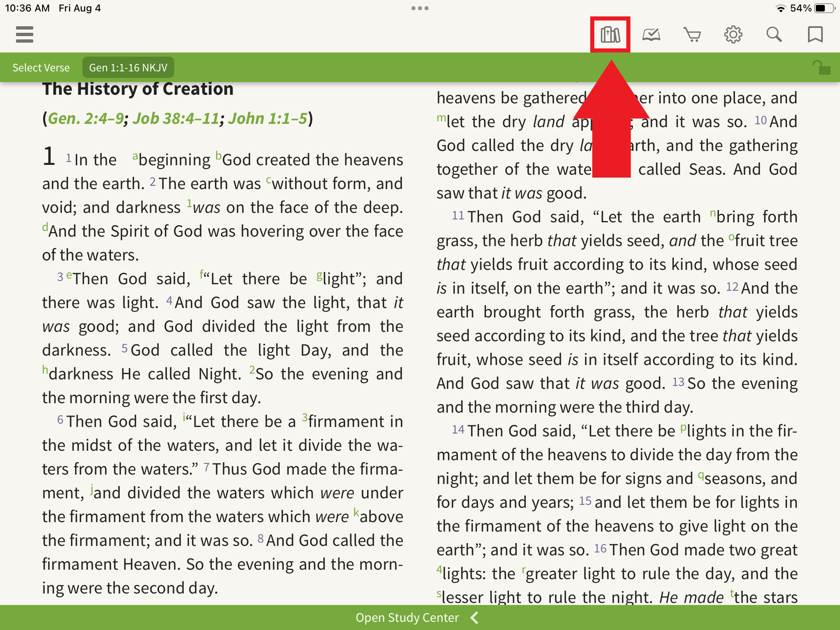Image resolution: width=840 pixels, height=630 pixels.
Task: Select verse number 14
Action: click(x=458, y=429)
